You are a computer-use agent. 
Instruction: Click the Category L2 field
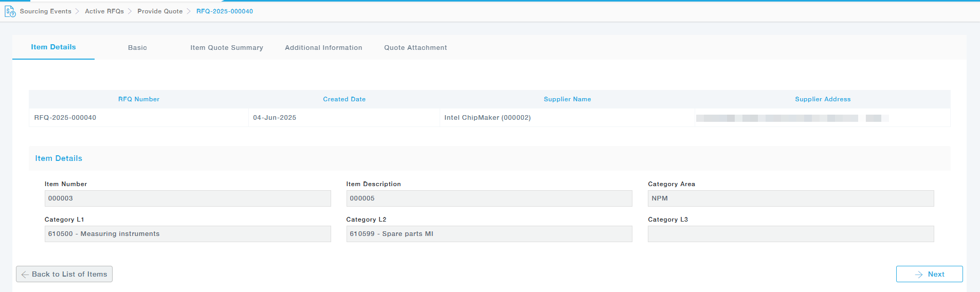tap(489, 234)
